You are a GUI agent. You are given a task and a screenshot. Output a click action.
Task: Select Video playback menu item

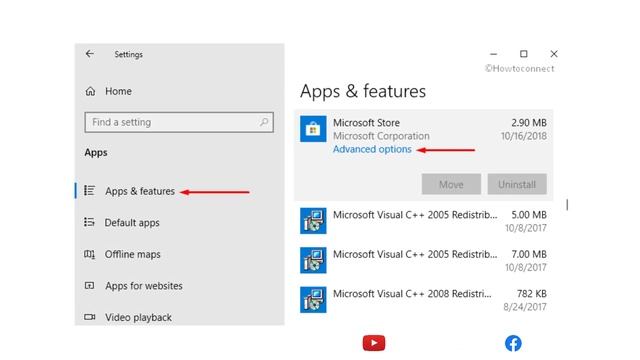click(x=138, y=318)
